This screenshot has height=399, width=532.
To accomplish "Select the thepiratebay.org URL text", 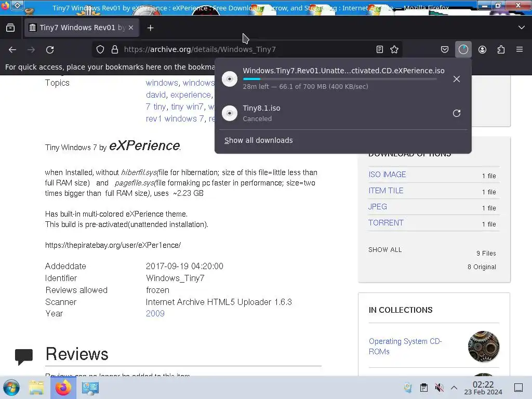I will tap(113, 245).
